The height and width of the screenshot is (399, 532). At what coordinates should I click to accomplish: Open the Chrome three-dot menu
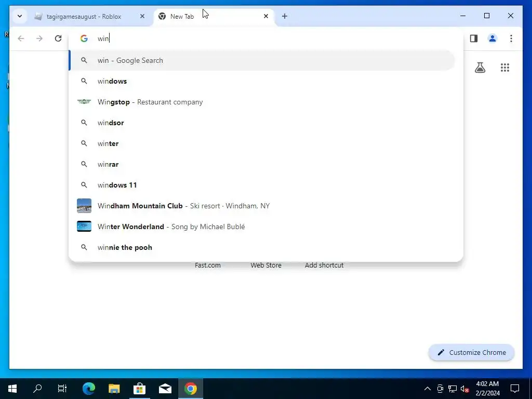[511, 38]
